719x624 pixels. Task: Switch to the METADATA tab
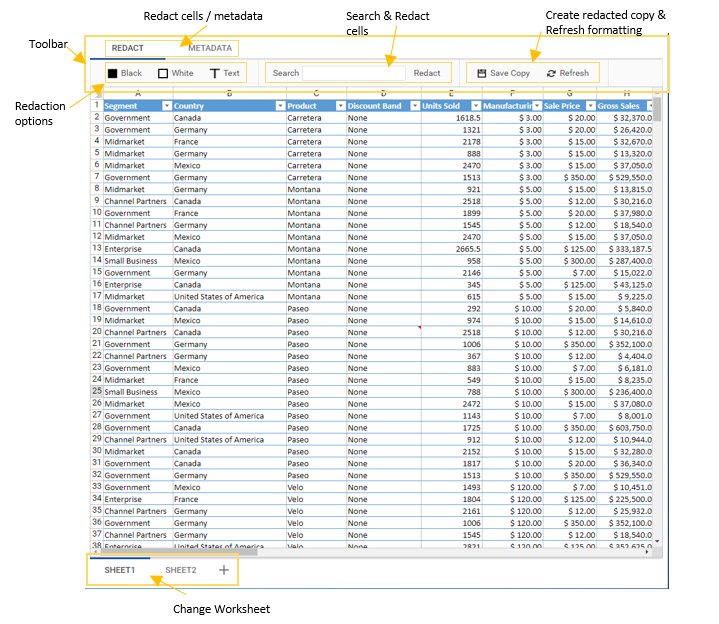[x=210, y=48]
